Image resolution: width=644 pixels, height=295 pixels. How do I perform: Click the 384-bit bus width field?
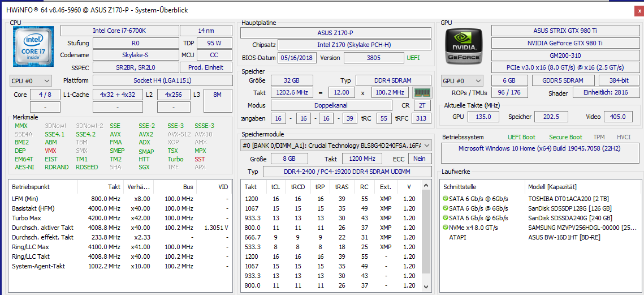tap(618, 80)
